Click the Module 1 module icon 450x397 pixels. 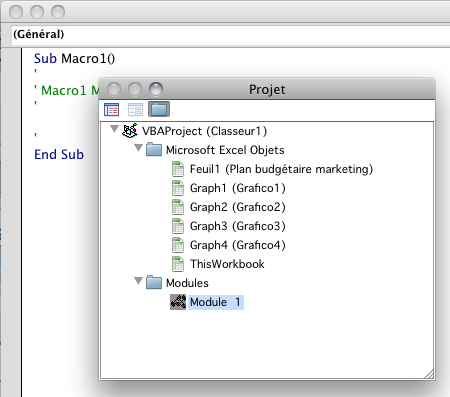coord(178,302)
